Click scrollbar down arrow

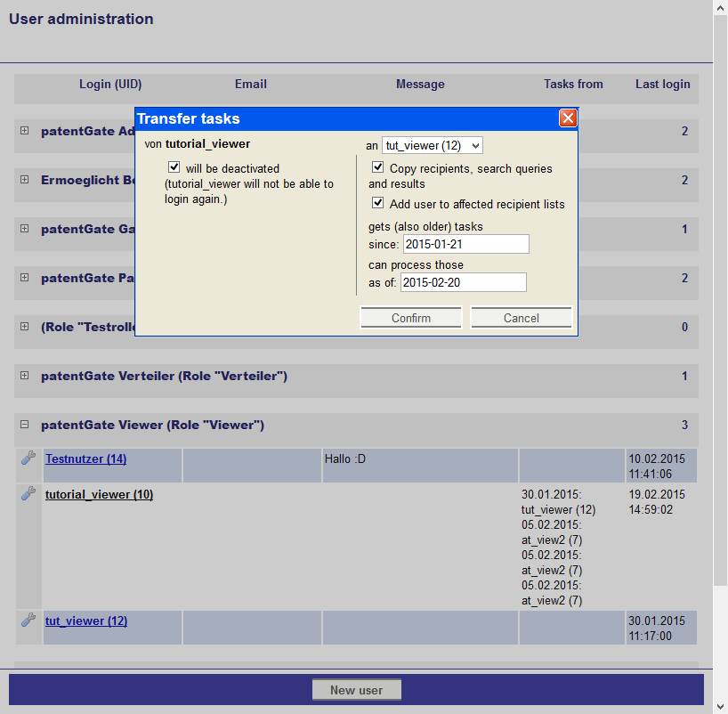click(721, 707)
